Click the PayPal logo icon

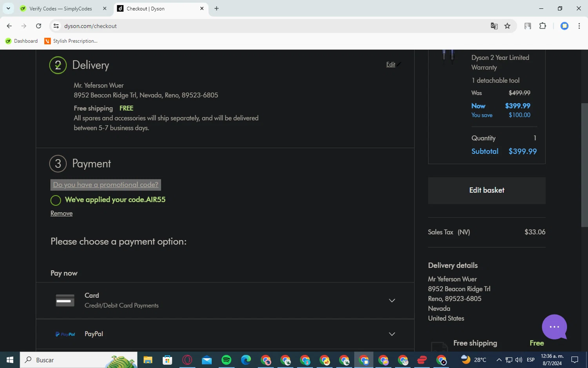coord(65,334)
